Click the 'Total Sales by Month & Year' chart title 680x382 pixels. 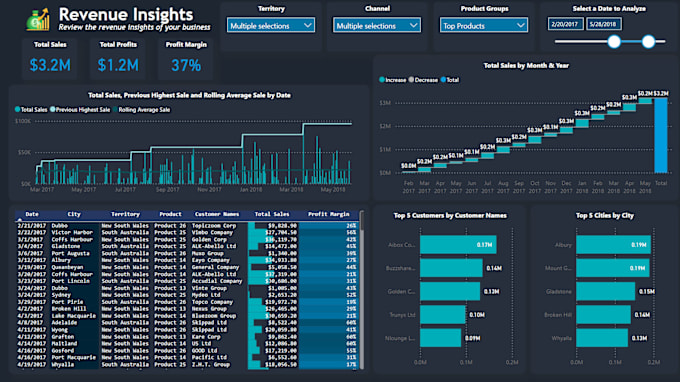[526, 65]
